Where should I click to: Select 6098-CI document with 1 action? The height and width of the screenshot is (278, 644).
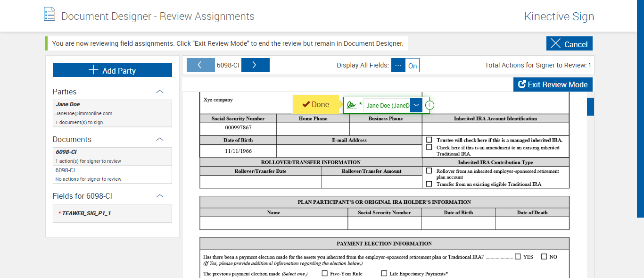[x=112, y=156]
